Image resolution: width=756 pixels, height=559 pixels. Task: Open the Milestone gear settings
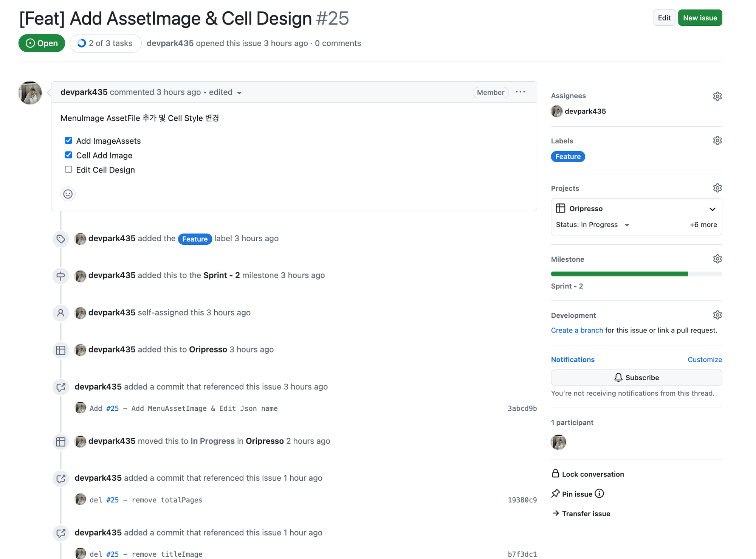717,259
